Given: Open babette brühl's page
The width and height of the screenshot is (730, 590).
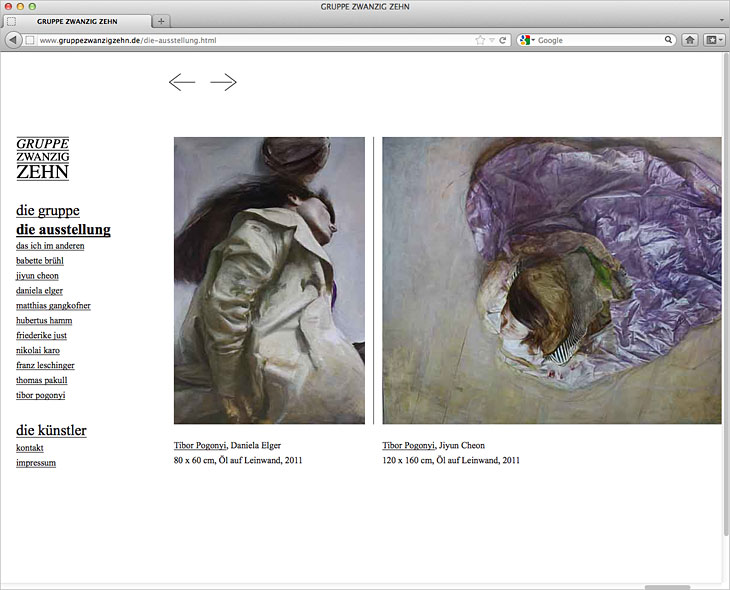Looking at the screenshot, I should pos(40,261).
